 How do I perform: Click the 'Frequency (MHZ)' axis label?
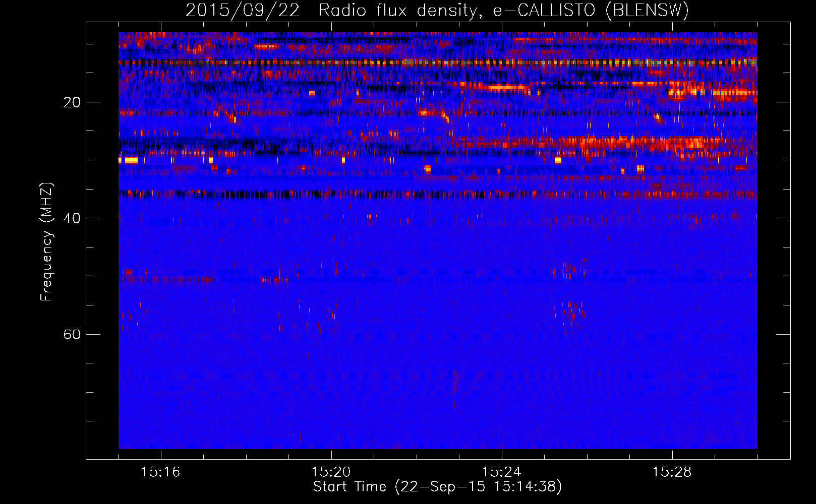tap(46, 242)
